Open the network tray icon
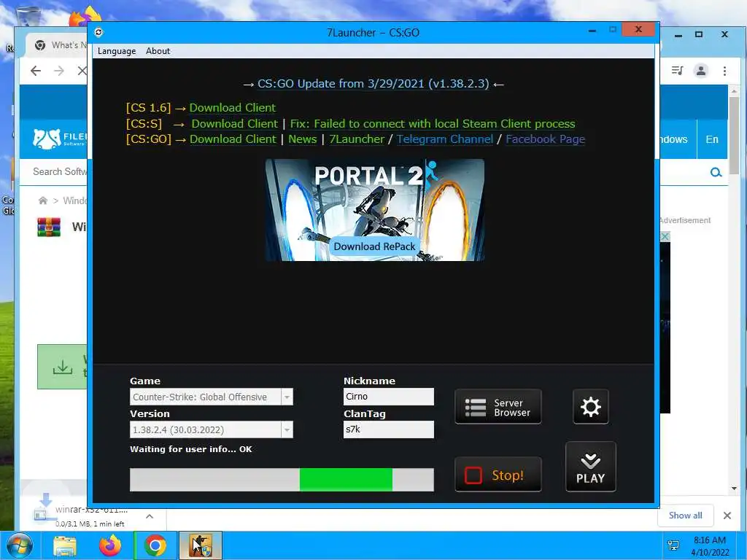The width and height of the screenshot is (747, 560). click(x=673, y=545)
